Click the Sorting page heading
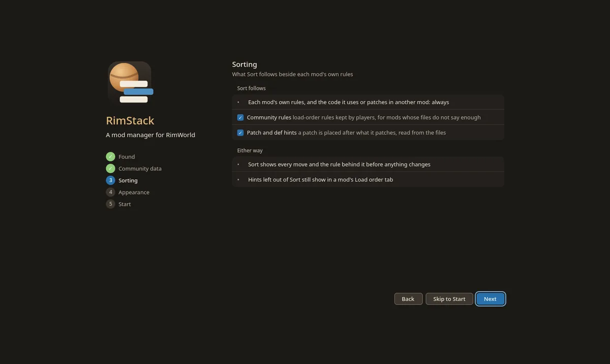 (245, 64)
